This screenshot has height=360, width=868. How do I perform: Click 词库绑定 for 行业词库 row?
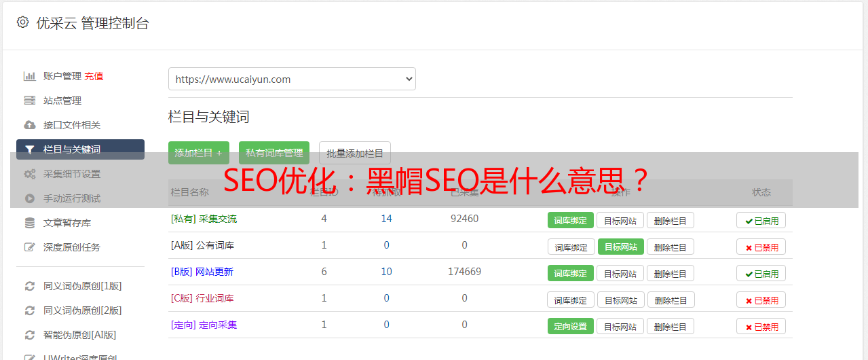click(571, 300)
